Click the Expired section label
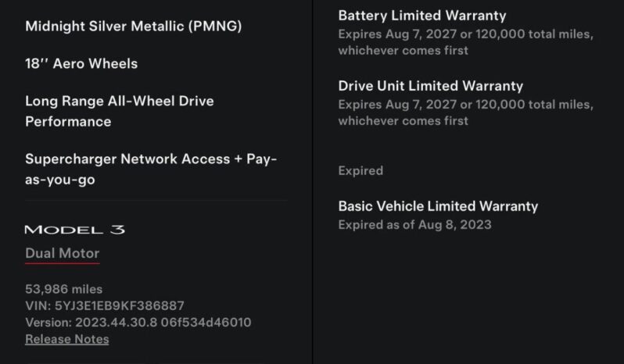 (x=360, y=170)
